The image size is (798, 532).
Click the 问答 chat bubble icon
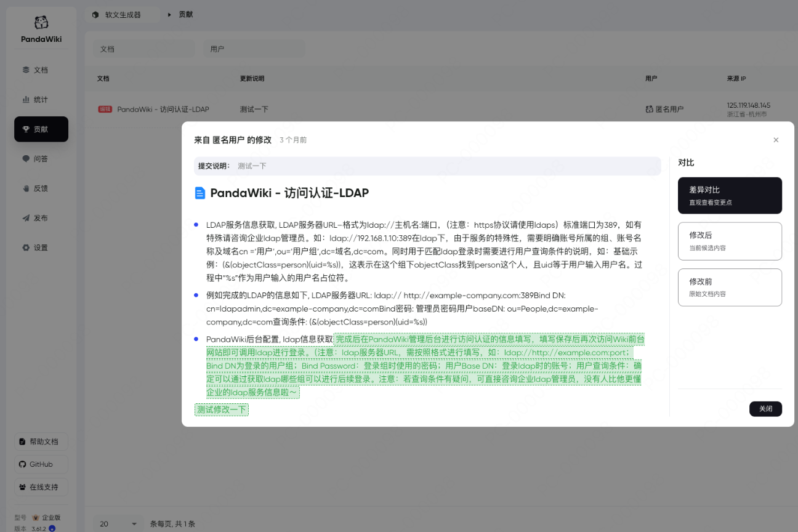pyautogui.click(x=26, y=159)
